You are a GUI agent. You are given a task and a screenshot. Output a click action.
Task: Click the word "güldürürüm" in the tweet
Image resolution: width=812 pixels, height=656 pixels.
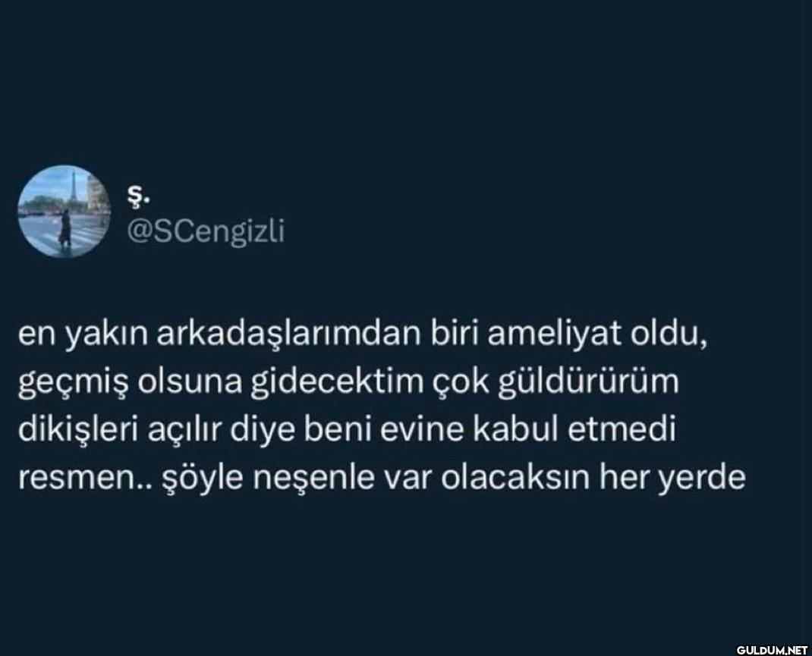point(588,381)
